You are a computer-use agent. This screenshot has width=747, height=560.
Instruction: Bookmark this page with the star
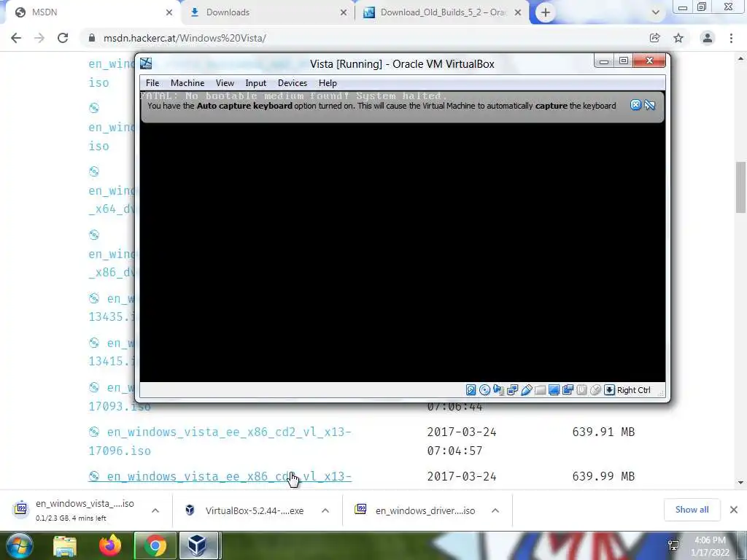tap(678, 38)
